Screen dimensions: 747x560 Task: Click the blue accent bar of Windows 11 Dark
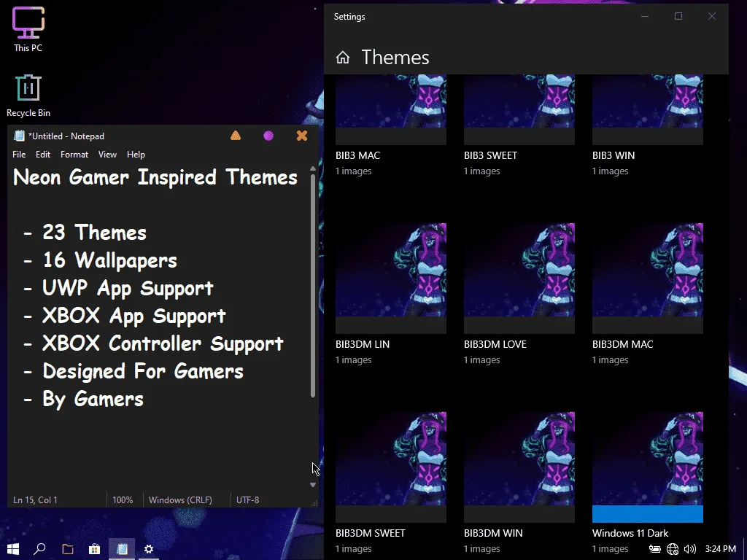pyautogui.click(x=648, y=514)
